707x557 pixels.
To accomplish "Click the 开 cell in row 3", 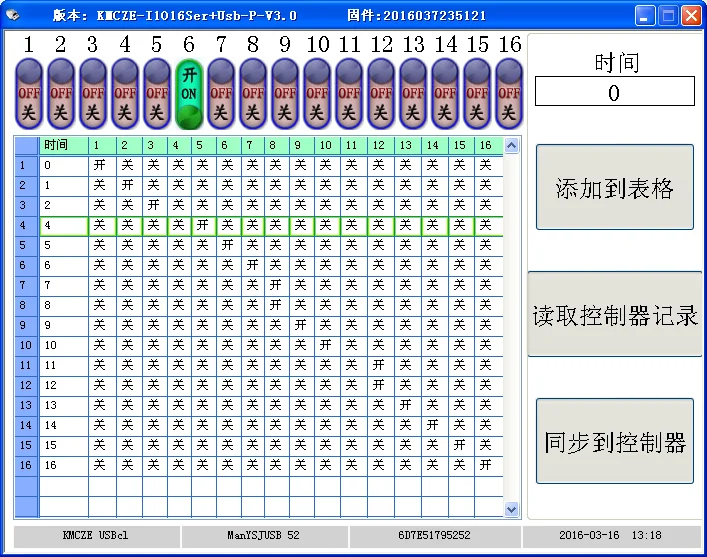I will pyautogui.click(x=155, y=205).
